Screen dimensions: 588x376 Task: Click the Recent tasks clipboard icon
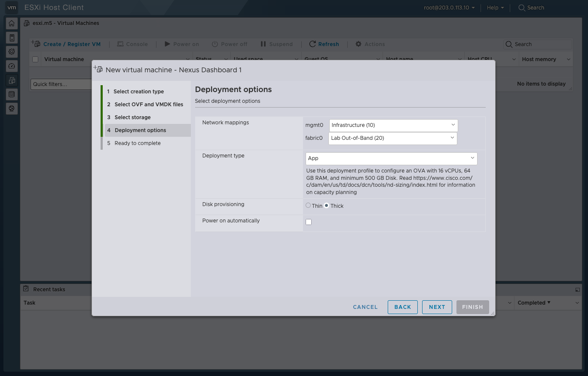[x=26, y=289]
